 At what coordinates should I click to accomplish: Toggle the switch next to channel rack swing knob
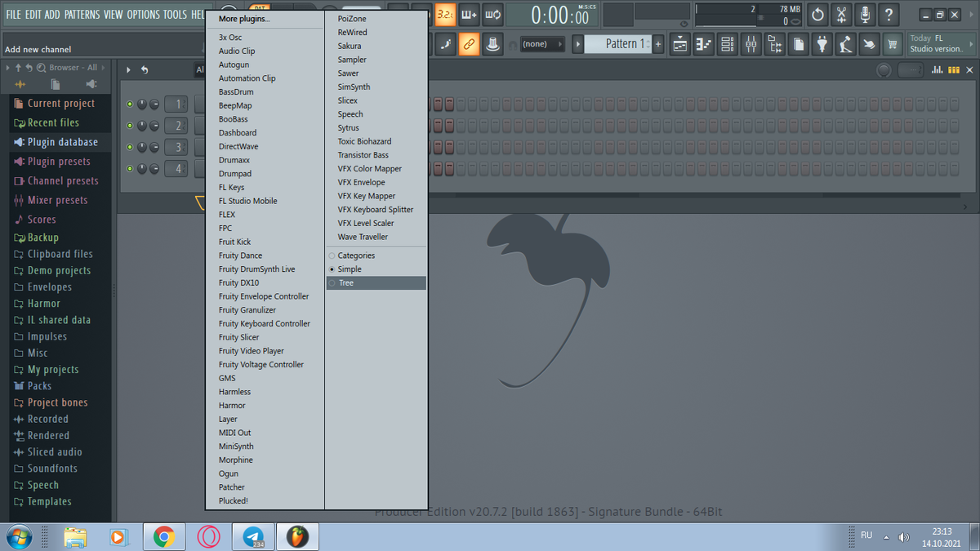click(910, 70)
